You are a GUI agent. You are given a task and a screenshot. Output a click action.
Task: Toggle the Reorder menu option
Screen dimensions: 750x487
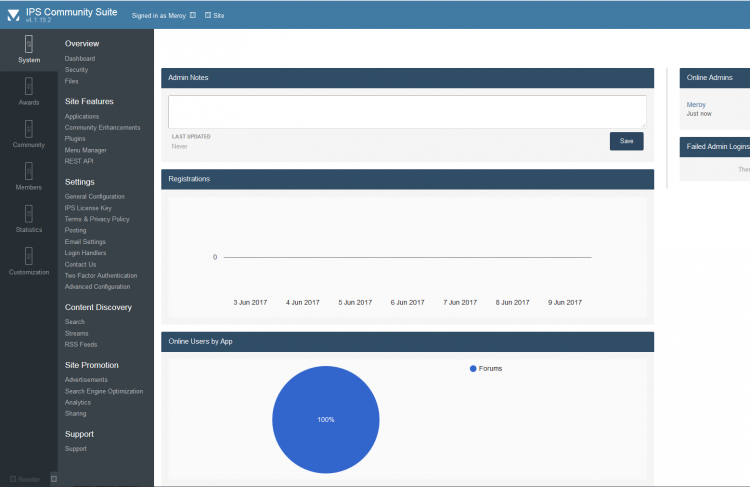25,479
